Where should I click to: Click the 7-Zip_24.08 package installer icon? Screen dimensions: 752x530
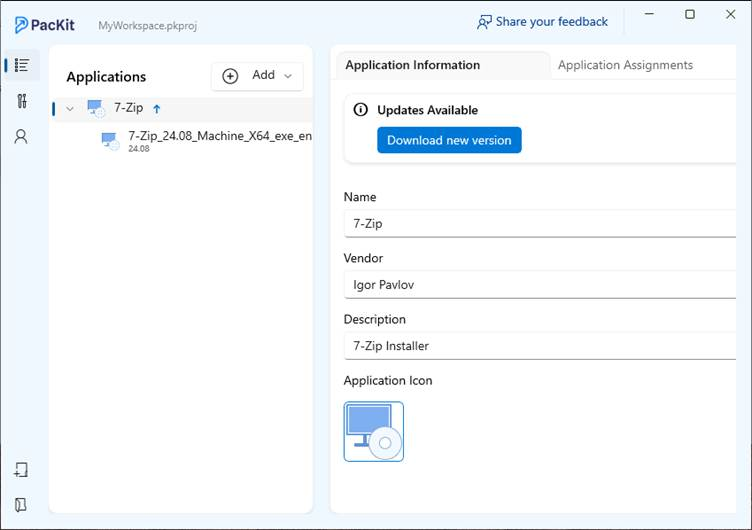(110, 141)
